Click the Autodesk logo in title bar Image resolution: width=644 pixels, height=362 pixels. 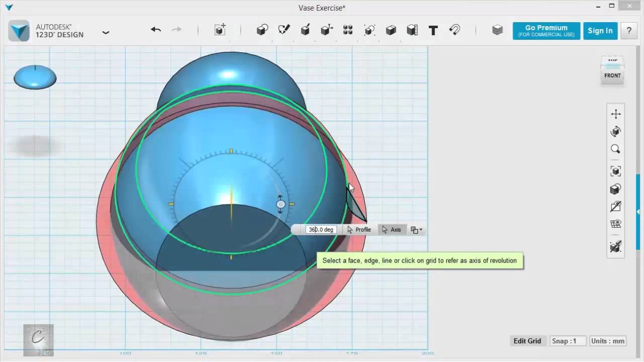(x=9, y=7)
